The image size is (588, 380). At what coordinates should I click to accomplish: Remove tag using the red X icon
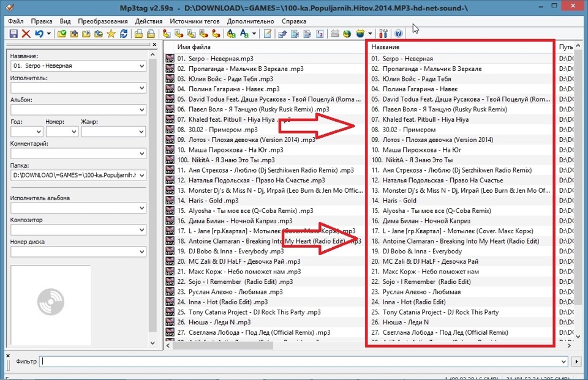(26, 34)
